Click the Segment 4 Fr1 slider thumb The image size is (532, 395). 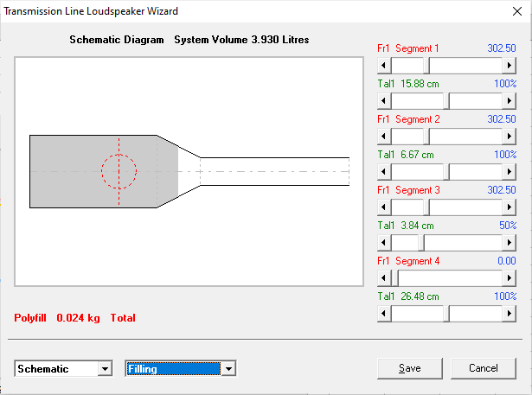[395, 278]
